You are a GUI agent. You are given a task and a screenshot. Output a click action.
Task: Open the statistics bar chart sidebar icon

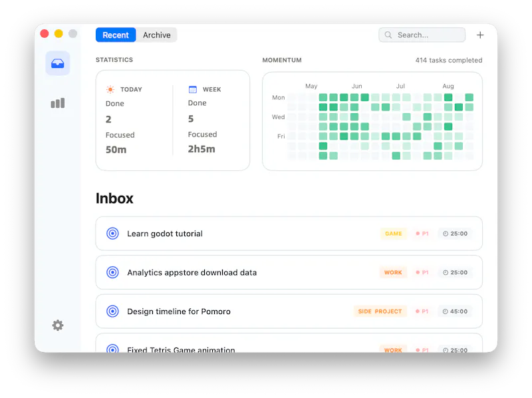(x=58, y=103)
